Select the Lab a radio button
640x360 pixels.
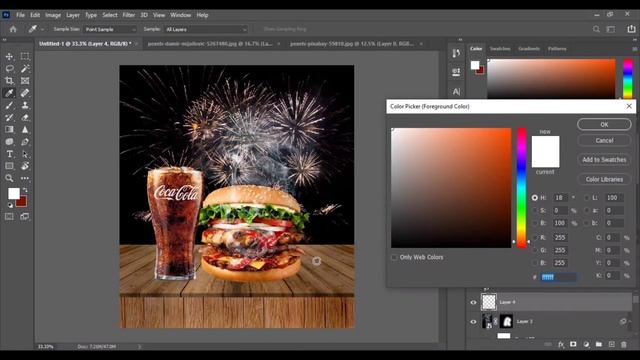(x=587, y=210)
